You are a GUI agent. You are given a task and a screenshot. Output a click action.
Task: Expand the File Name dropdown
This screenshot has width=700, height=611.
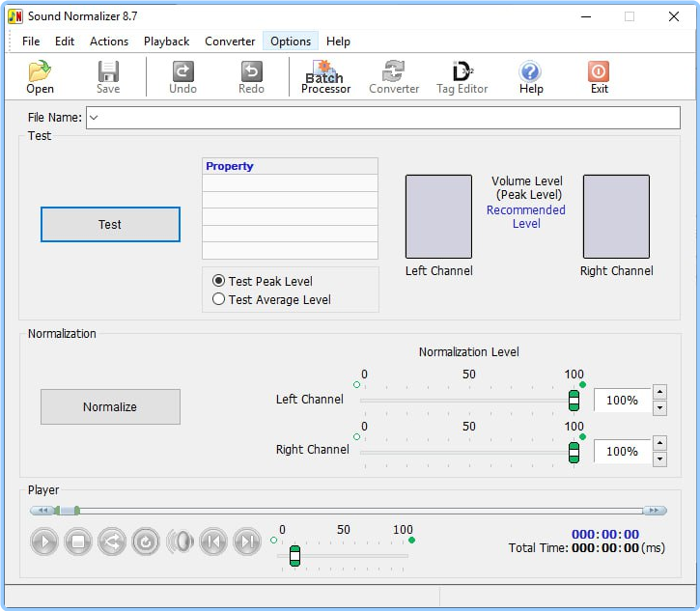coord(94,118)
